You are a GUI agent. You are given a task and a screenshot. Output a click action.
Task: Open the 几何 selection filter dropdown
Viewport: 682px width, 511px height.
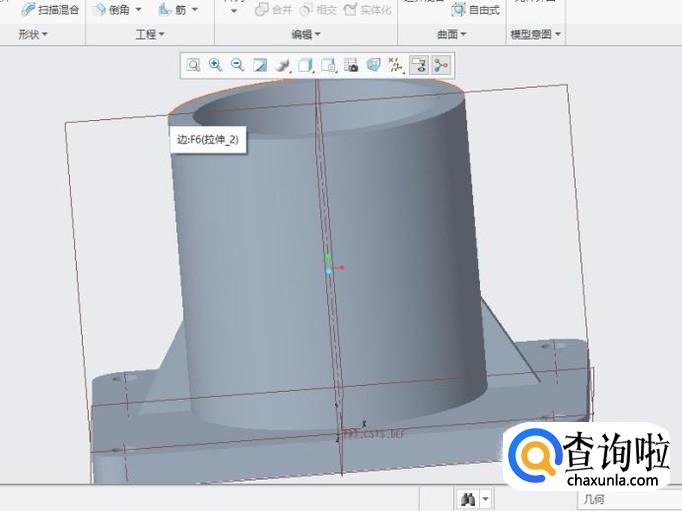pos(620,498)
